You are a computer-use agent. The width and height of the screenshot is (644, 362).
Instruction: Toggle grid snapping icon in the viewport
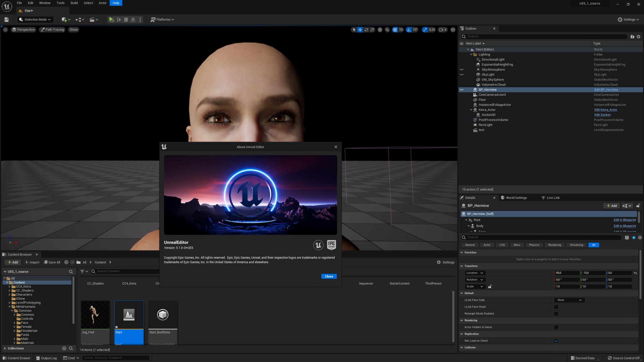point(395,30)
